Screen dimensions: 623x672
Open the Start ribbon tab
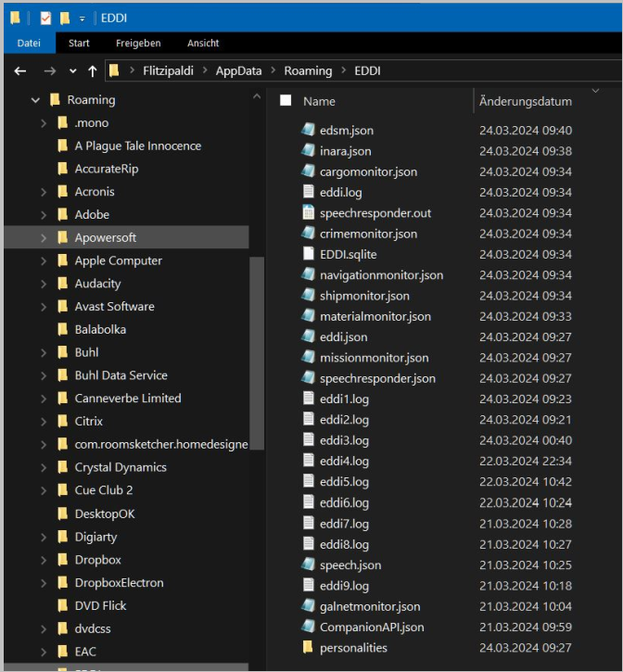79,43
